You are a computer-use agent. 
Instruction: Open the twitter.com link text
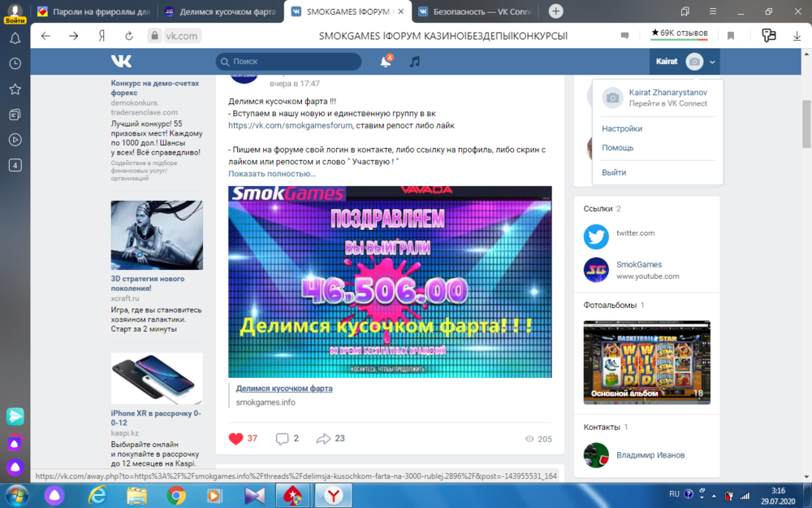click(636, 233)
